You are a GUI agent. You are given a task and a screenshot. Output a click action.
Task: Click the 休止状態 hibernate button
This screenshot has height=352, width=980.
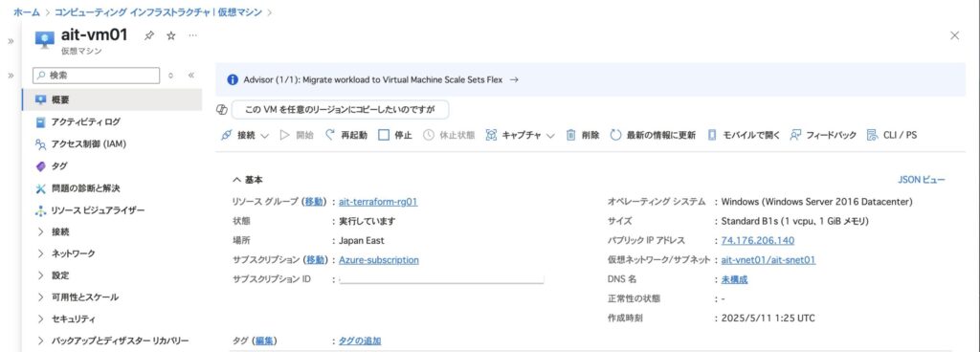point(449,135)
